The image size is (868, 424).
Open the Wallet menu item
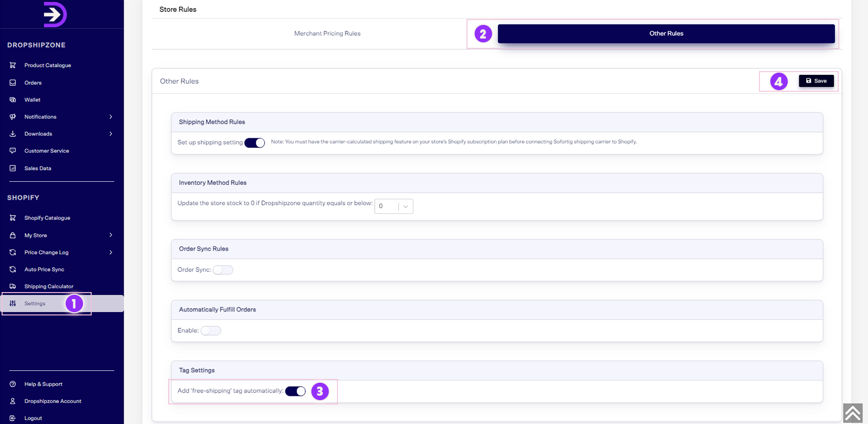point(33,100)
